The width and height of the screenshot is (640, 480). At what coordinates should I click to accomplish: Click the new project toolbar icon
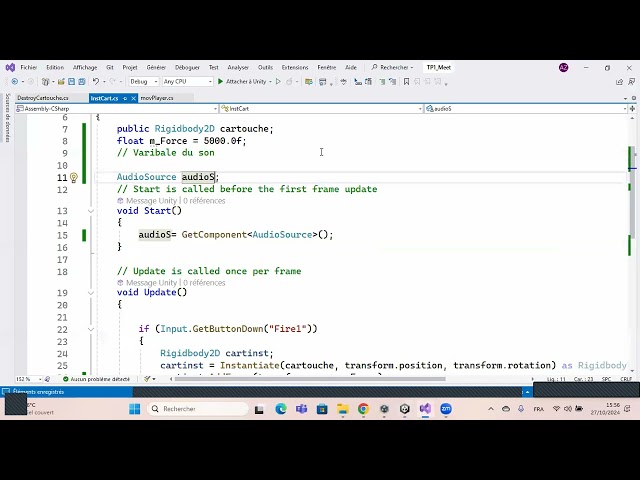pos(45,82)
